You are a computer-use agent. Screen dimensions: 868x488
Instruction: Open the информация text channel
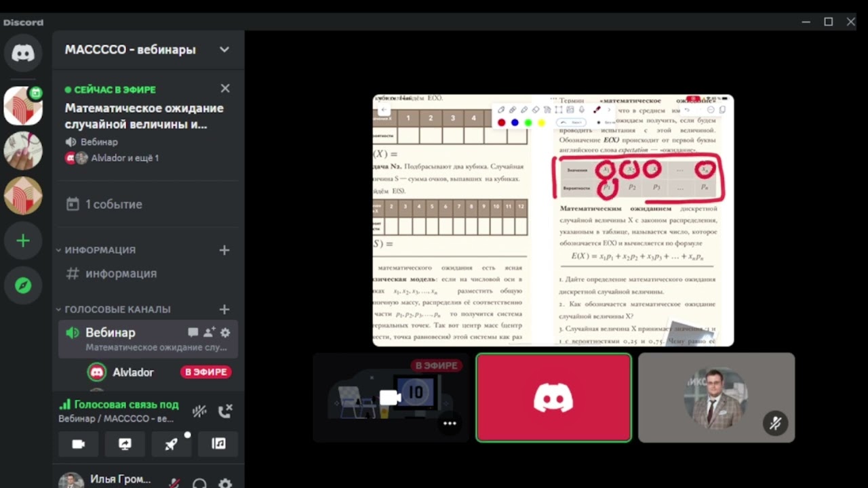pos(148,274)
